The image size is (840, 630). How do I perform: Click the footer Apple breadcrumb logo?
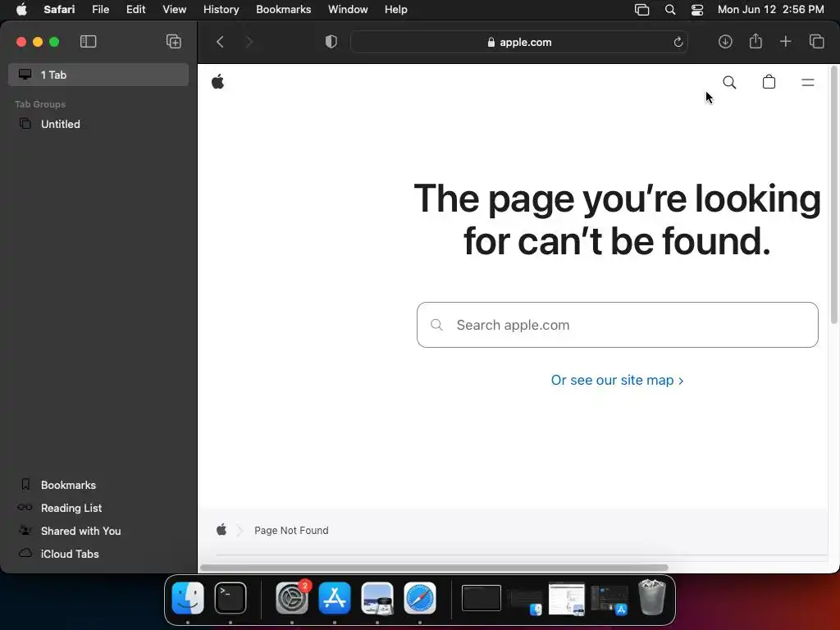(221, 530)
